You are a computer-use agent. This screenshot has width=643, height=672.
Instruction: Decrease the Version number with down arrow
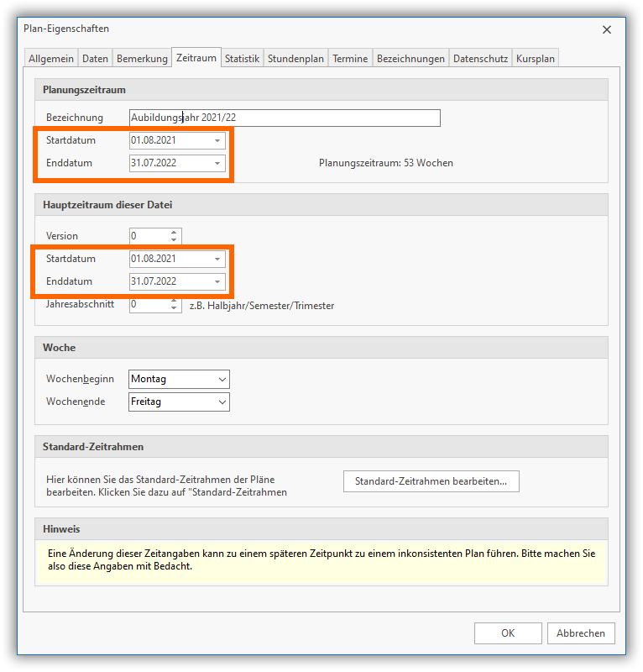point(174,240)
